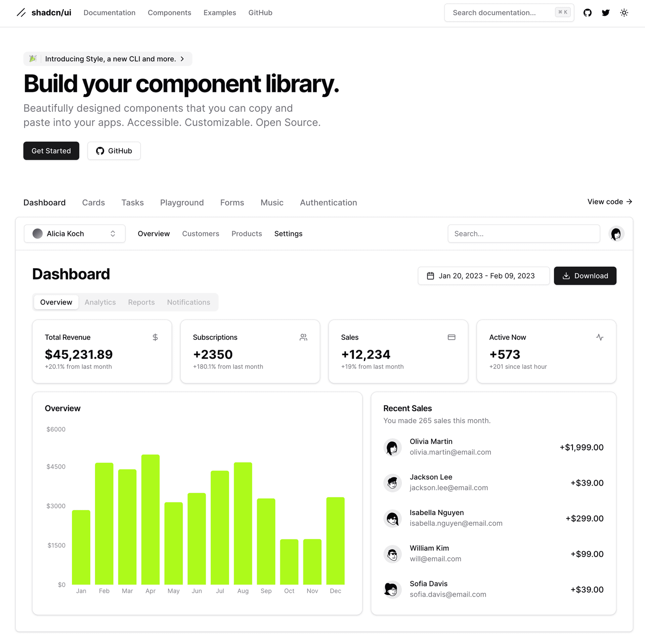Toggle the light/dark theme sun icon
Image resolution: width=645 pixels, height=644 pixels.
624,13
